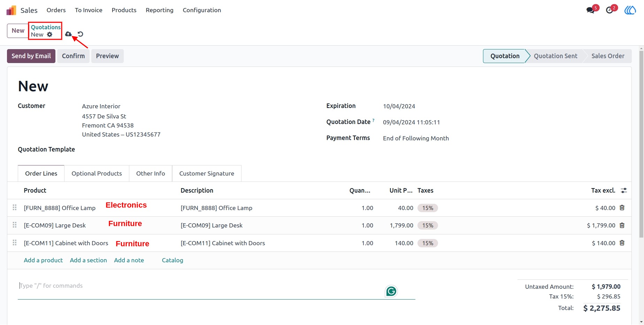Delete the Office Lamp order line

[x=622, y=208]
